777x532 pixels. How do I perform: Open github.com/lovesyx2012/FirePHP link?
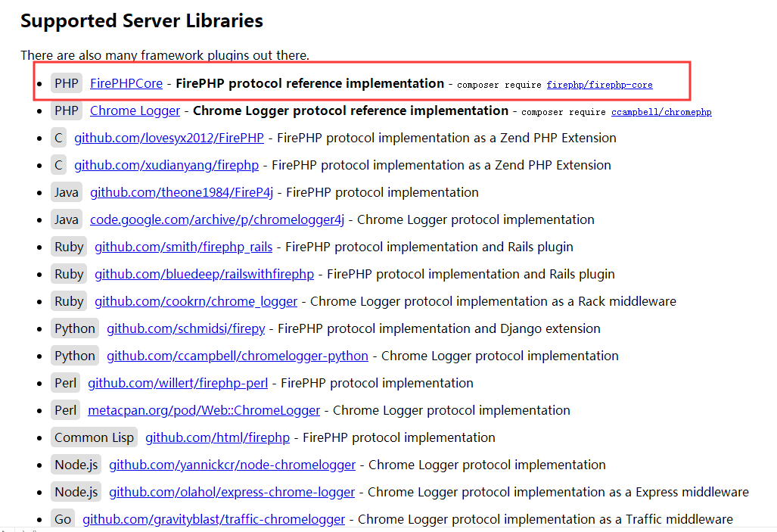pyautogui.click(x=169, y=138)
